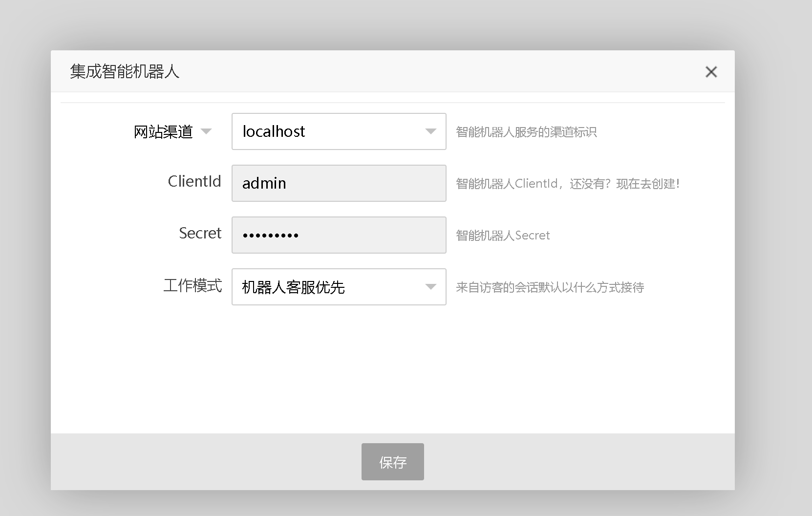Click the 来自访客的会话默认以什么方式接待 hint text
This screenshot has height=516, width=812.
click(550, 287)
